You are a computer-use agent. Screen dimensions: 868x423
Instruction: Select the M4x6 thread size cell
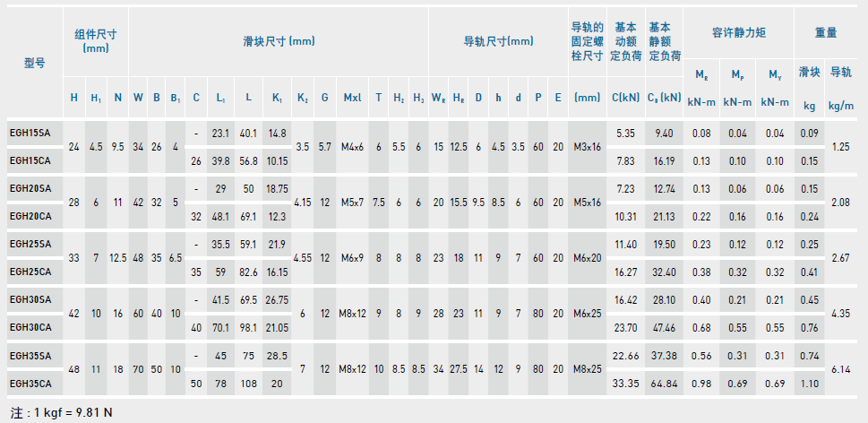(352, 147)
